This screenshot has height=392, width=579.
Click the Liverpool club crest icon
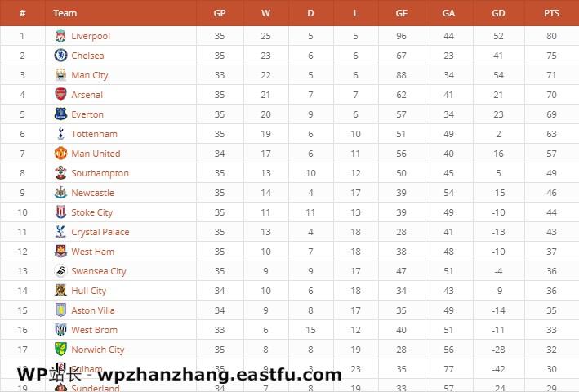[60, 36]
